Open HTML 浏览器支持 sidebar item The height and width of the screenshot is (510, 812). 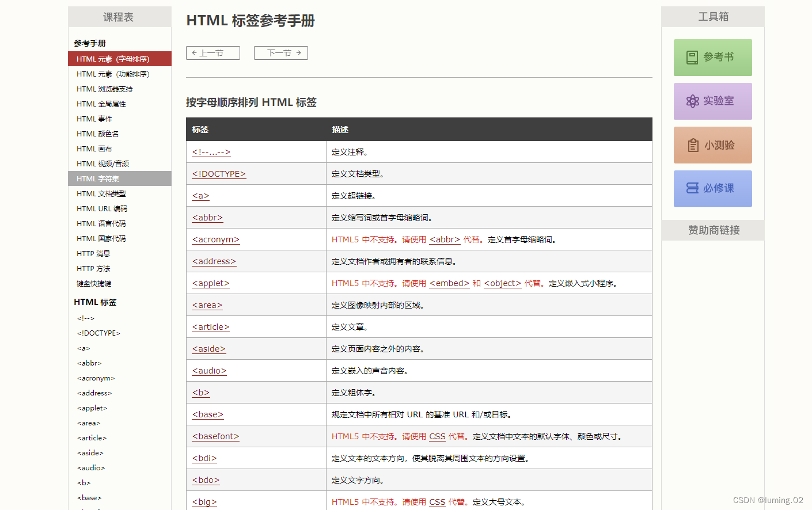[120, 89]
